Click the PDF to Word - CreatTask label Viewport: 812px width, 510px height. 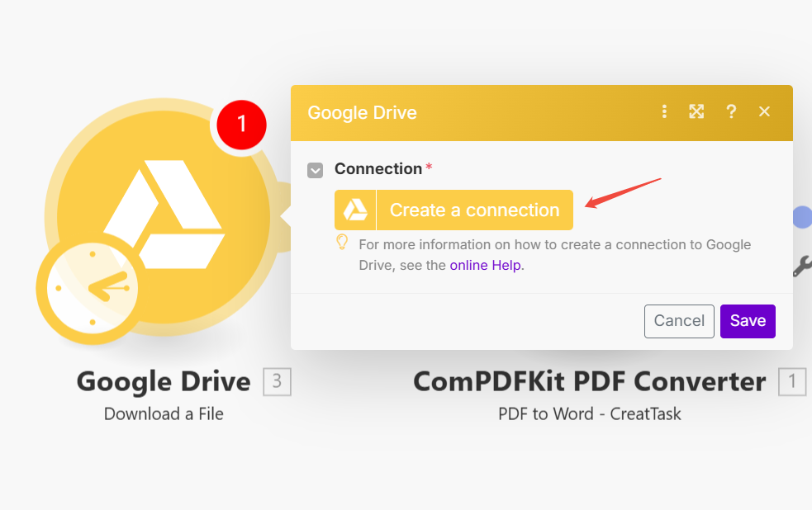coord(589,413)
